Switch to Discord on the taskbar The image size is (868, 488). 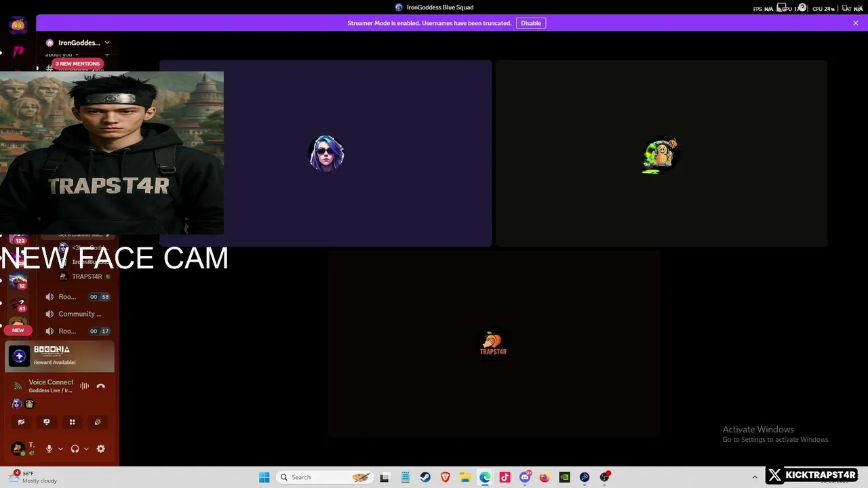[525, 477]
